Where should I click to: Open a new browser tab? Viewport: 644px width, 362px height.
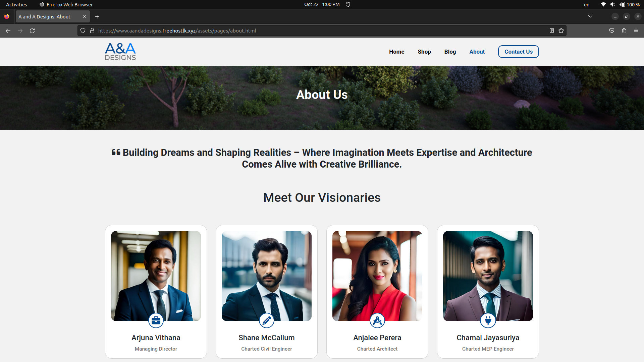tap(97, 16)
